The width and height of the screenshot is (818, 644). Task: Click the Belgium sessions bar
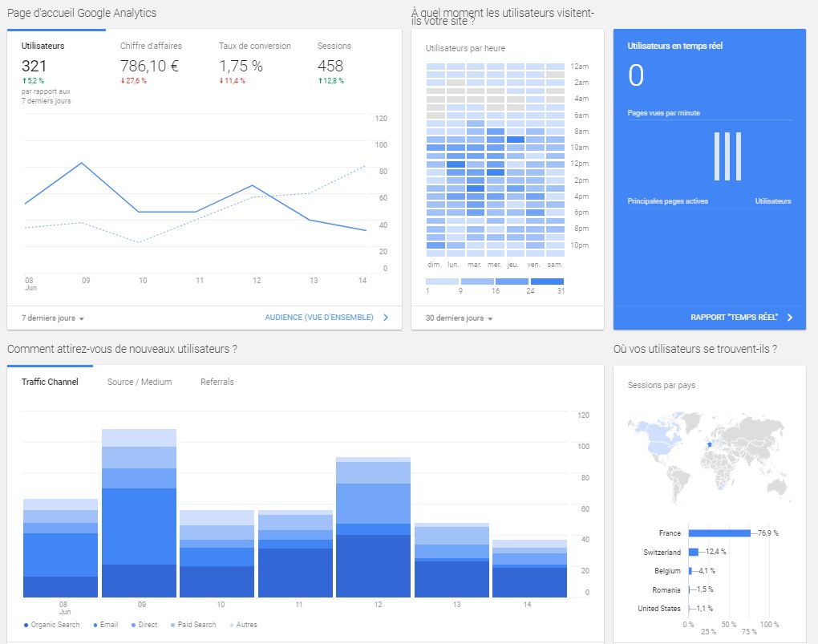click(690, 571)
